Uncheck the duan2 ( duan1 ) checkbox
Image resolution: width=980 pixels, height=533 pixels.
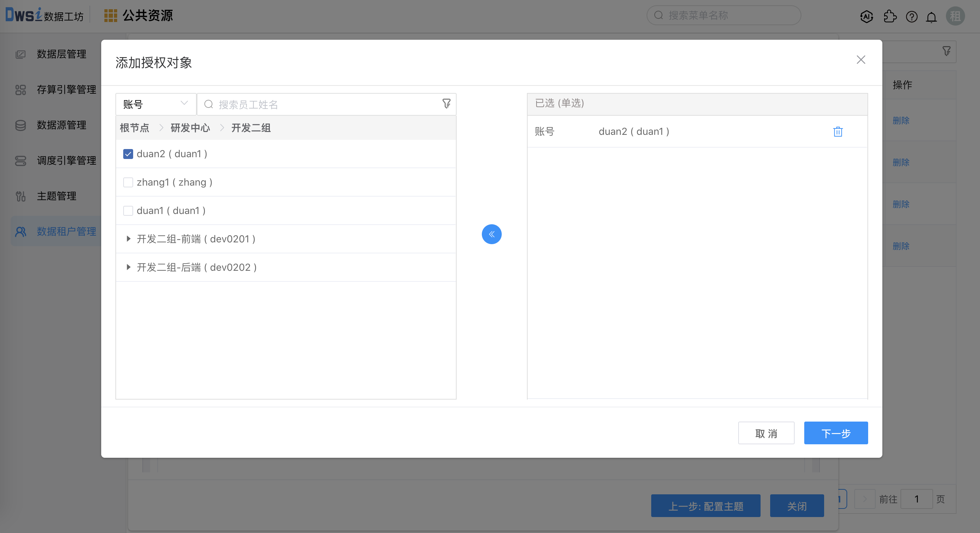(x=128, y=154)
